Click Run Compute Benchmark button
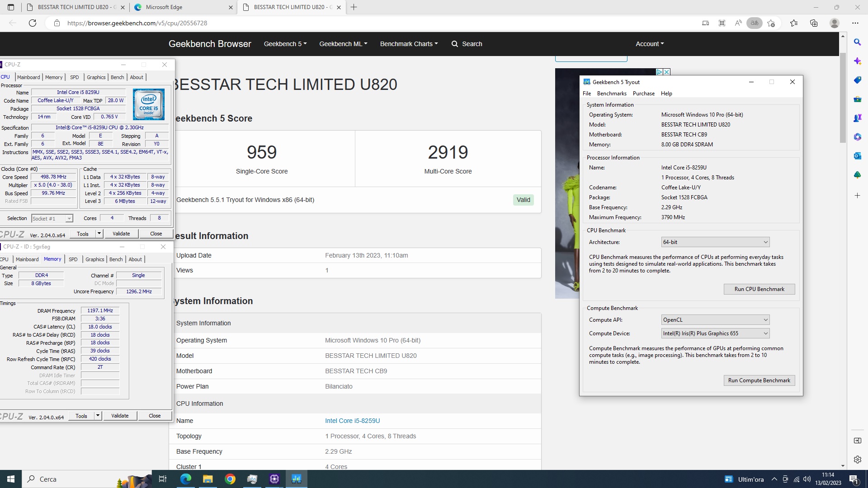Image resolution: width=868 pixels, height=488 pixels. pos(759,380)
